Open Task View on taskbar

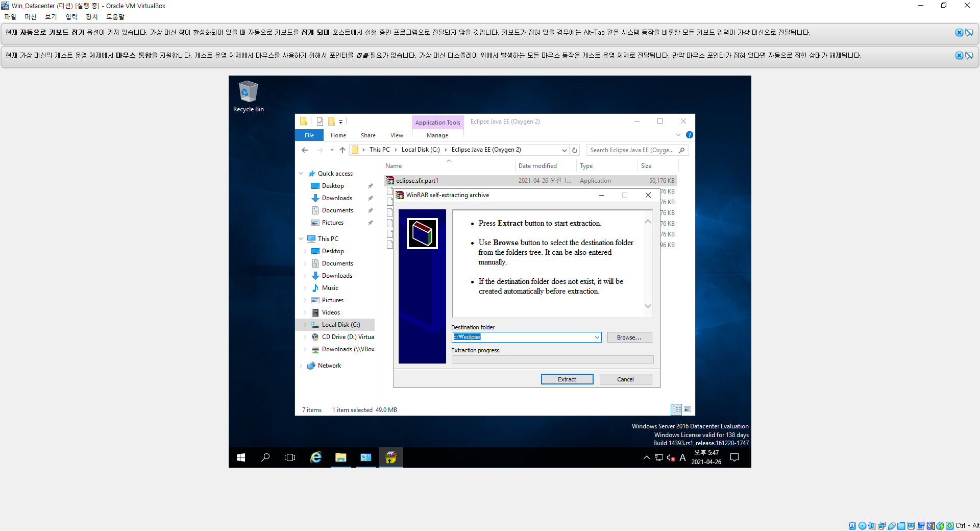click(x=290, y=457)
